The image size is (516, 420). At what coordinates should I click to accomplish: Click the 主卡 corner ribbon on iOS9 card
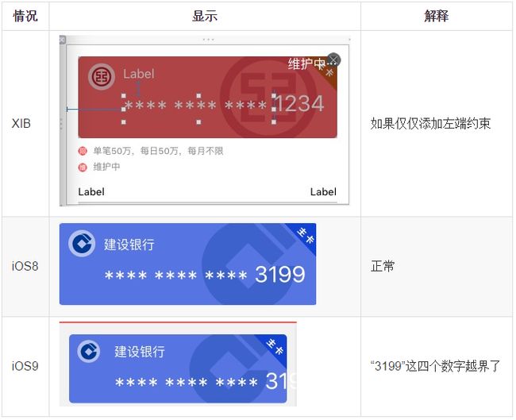(x=276, y=346)
